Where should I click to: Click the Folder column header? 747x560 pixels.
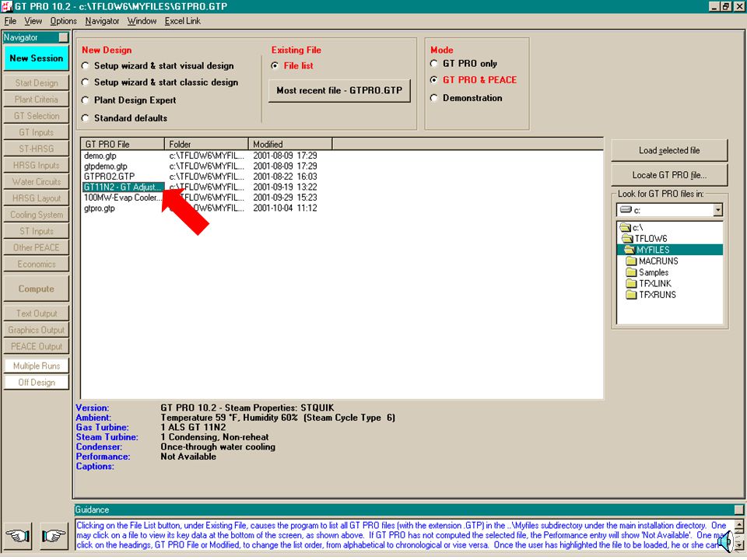[x=206, y=144]
